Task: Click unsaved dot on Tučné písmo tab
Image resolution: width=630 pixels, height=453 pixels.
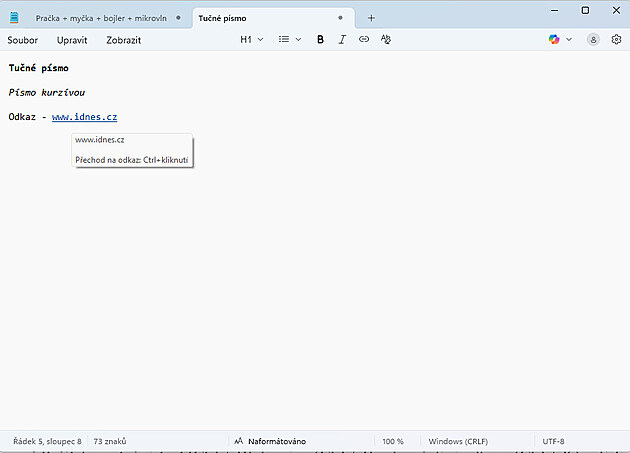Action: point(340,18)
